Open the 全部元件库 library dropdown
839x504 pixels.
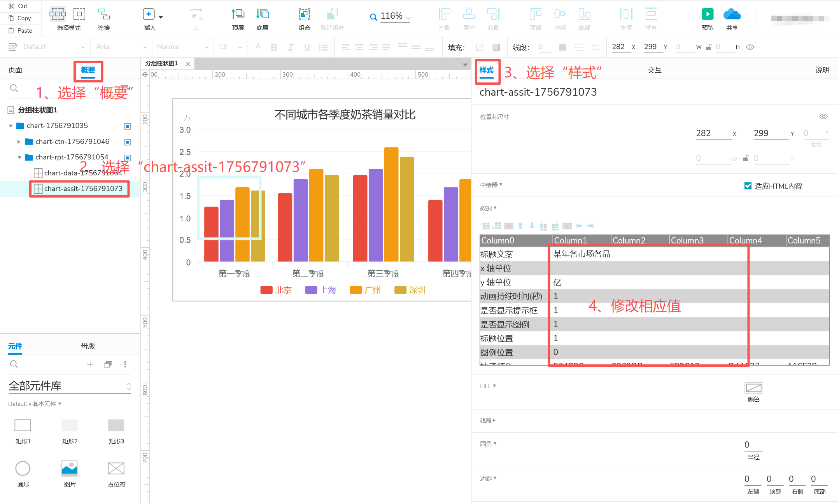point(70,386)
